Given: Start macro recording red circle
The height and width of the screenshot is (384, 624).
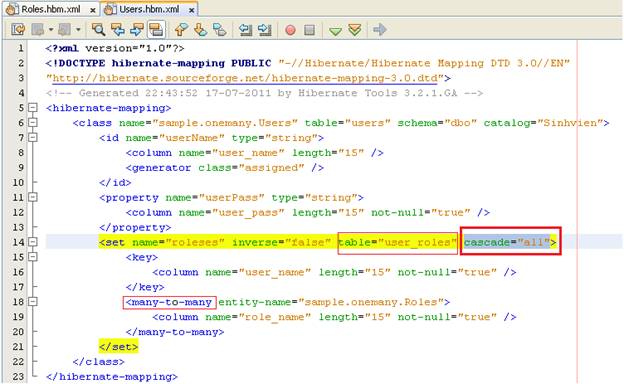Looking at the screenshot, I should (291, 30).
